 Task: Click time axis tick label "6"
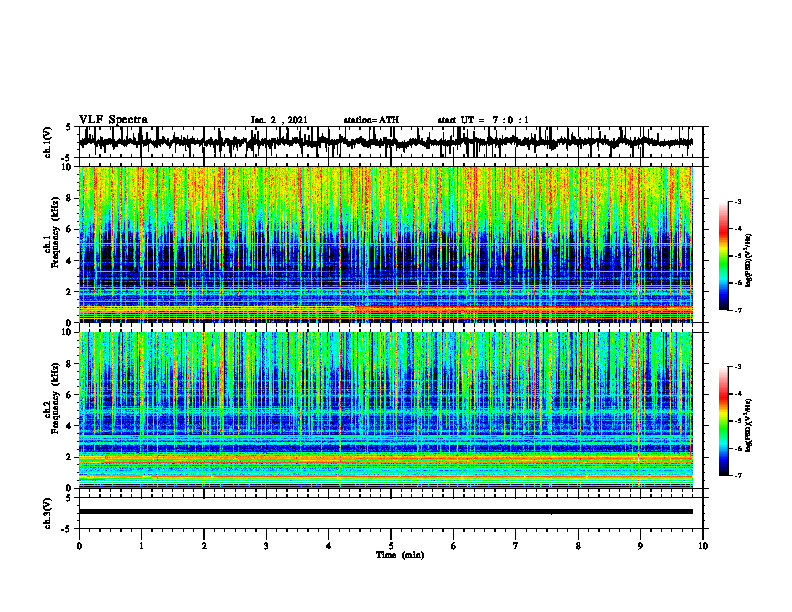pyautogui.click(x=454, y=546)
